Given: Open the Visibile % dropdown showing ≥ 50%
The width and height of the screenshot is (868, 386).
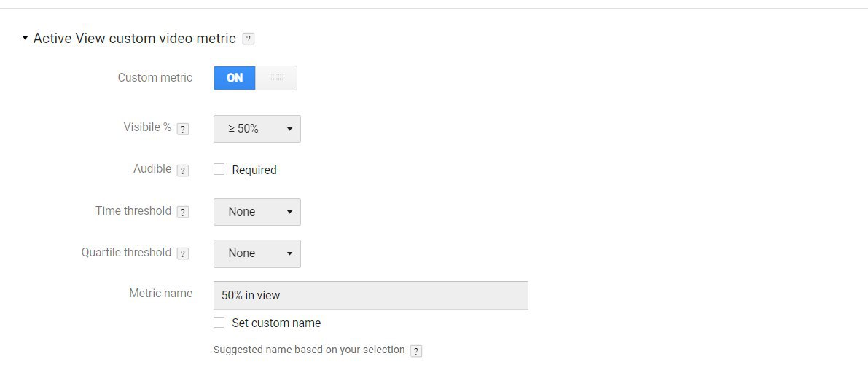Looking at the screenshot, I should (257, 129).
